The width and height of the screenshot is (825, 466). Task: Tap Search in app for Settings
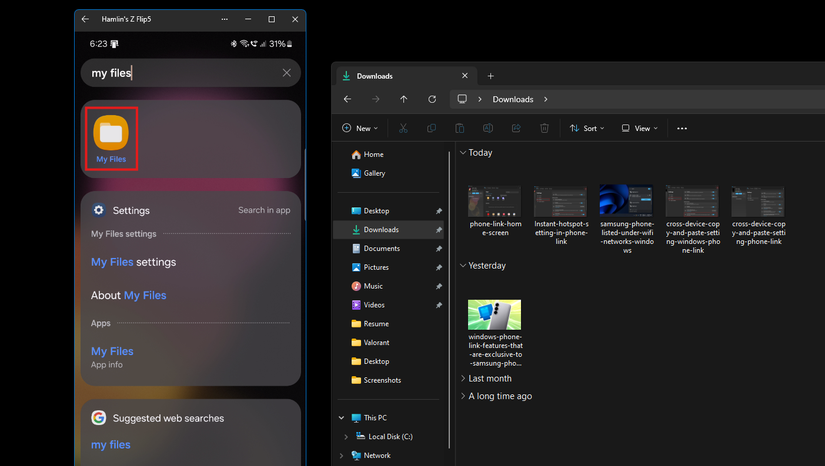[264, 210]
